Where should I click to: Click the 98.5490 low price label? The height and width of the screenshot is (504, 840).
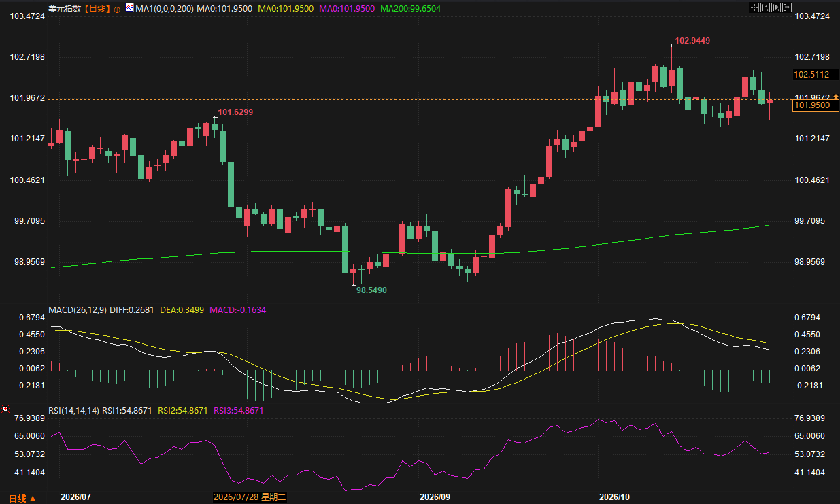tap(371, 290)
